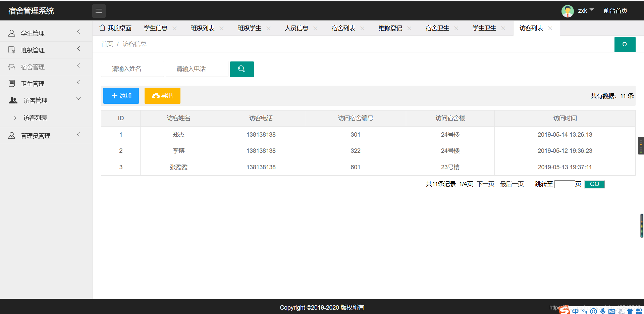This screenshot has height=314, width=644.
Task: Switch to the 维修登记 tab
Action: coord(390,28)
